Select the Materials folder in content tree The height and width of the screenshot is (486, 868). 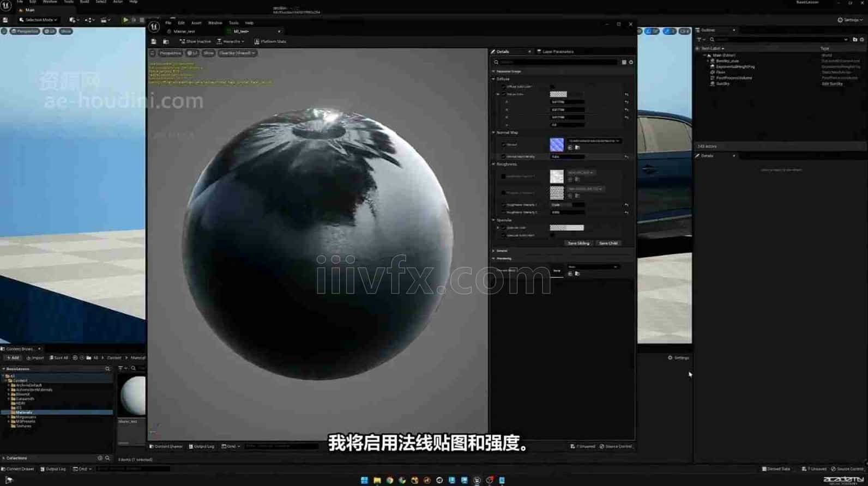(24, 412)
